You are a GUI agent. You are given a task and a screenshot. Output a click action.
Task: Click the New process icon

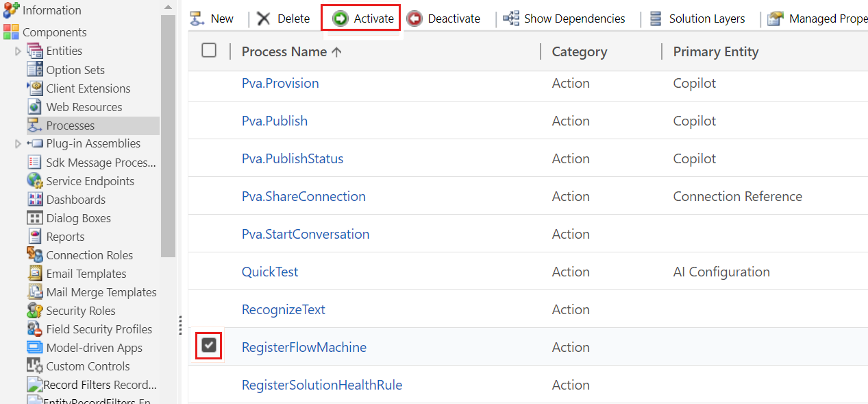197,19
